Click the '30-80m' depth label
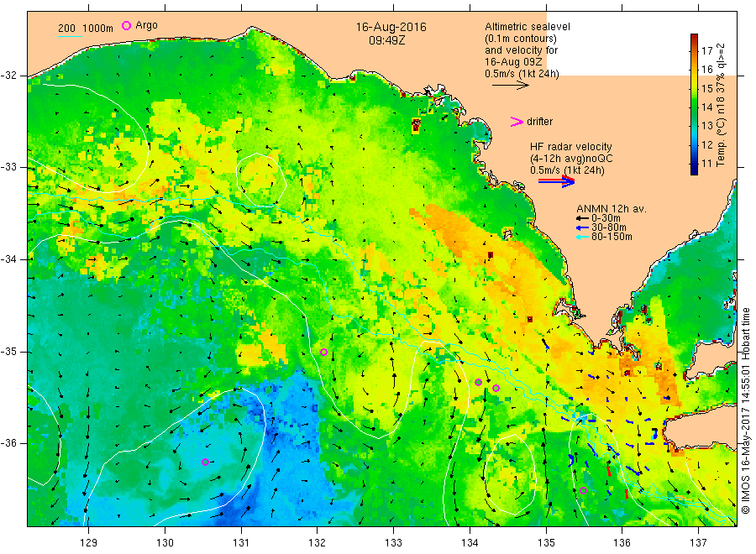756x554 pixels. point(608,227)
